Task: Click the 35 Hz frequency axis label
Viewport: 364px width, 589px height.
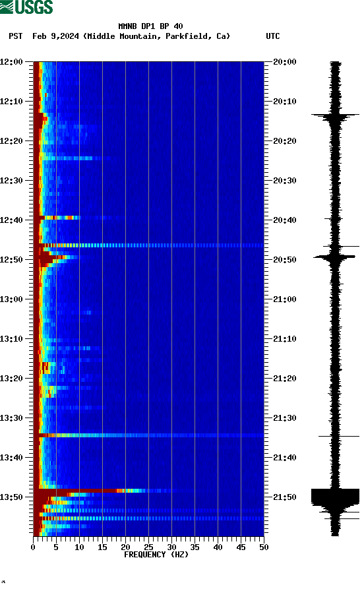Action: tap(195, 547)
